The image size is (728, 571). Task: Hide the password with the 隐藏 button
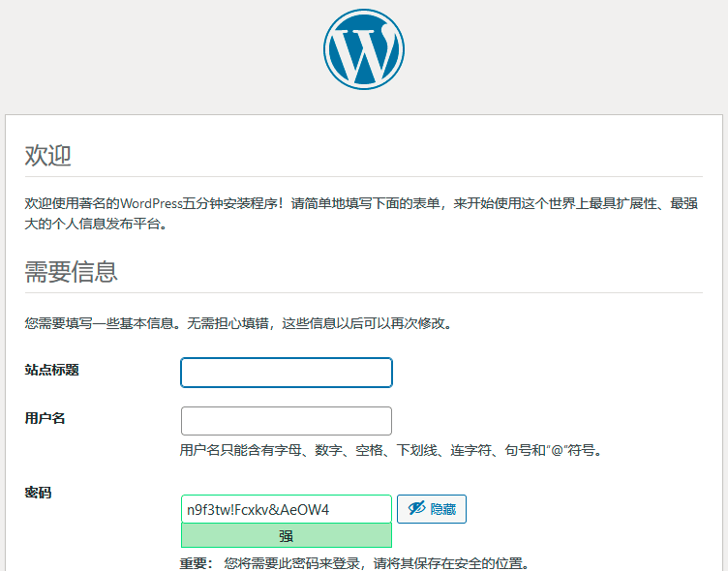pos(432,509)
